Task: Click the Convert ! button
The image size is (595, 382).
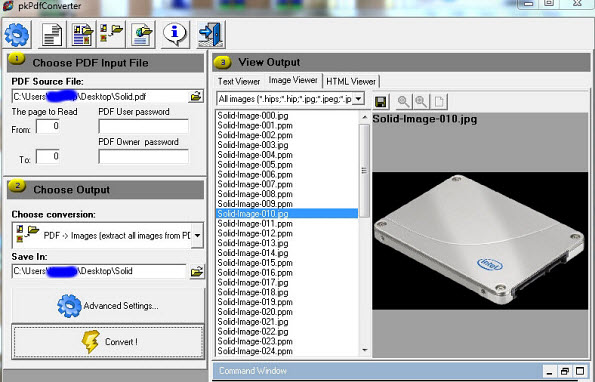Action: tap(108, 341)
